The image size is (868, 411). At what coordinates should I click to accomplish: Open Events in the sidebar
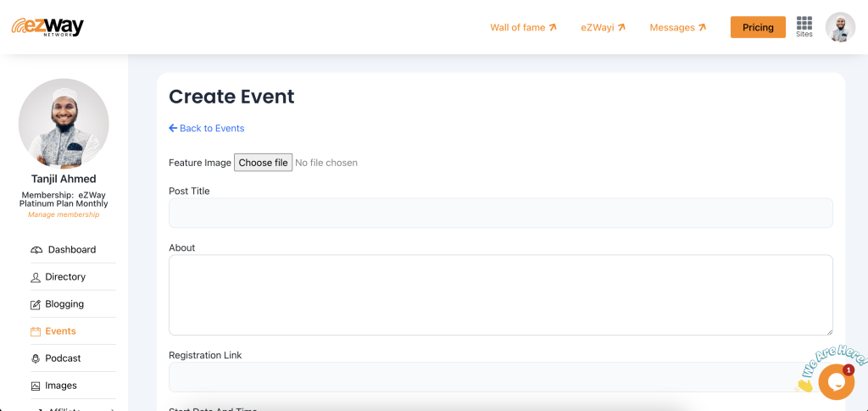pyautogui.click(x=60, y=331)
